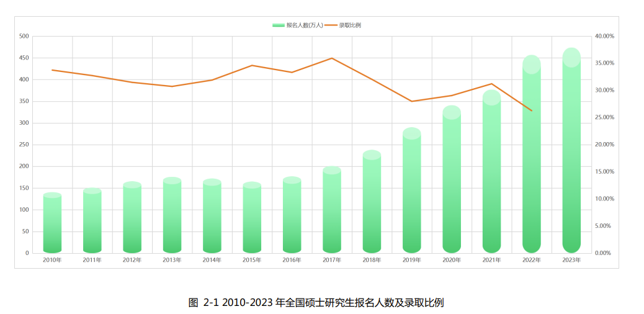Click the 2020年 x-axis label
The height and width of the screenshot is (314, 644).
pos(452,260)
